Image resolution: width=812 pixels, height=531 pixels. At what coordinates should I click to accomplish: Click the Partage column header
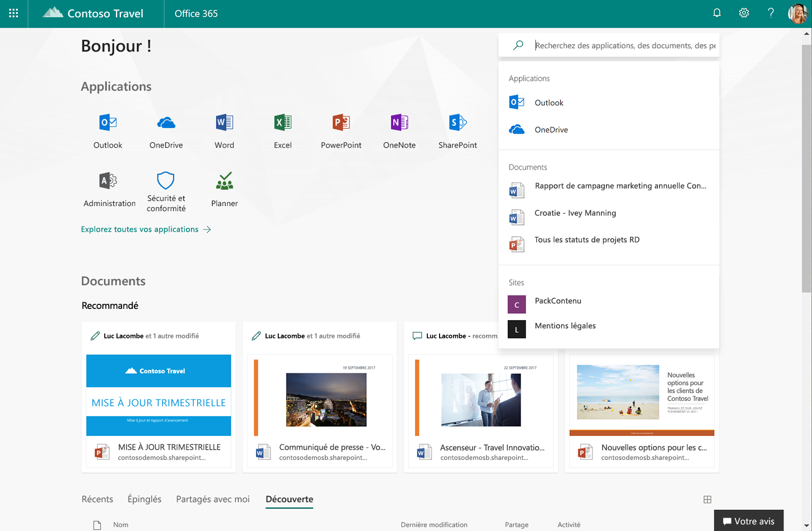tap(516, 525)
